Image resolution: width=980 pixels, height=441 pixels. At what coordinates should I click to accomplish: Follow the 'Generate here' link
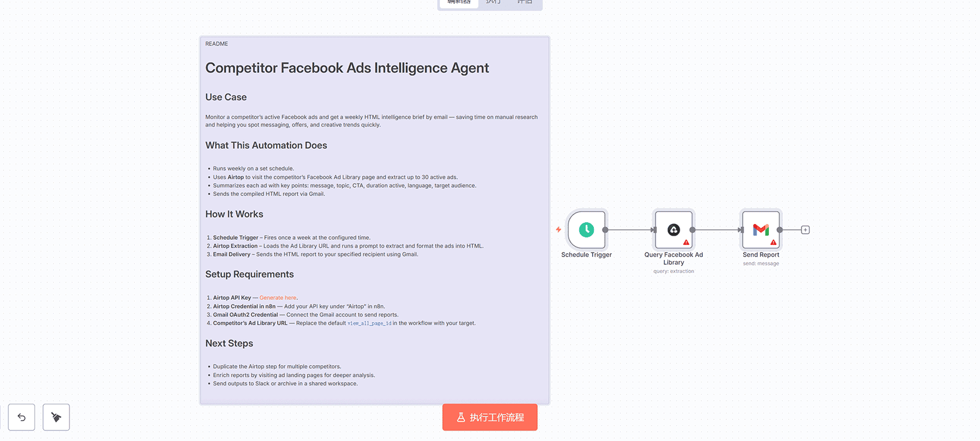coord(278,297)
